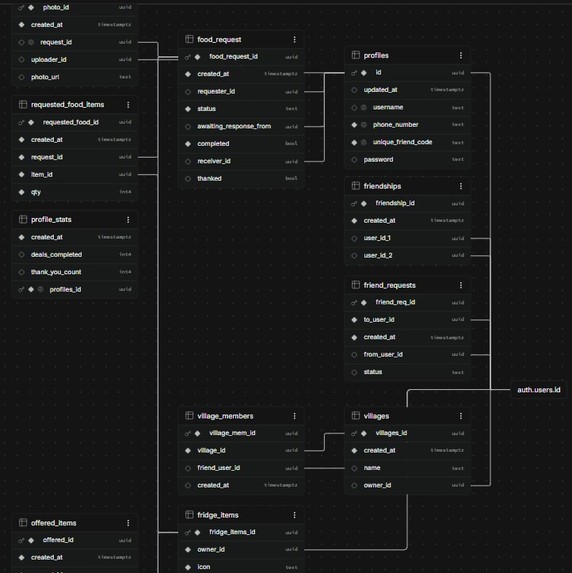
Task: Open the offered_items table three-dot menu
Action: click(x=128, y=523)
